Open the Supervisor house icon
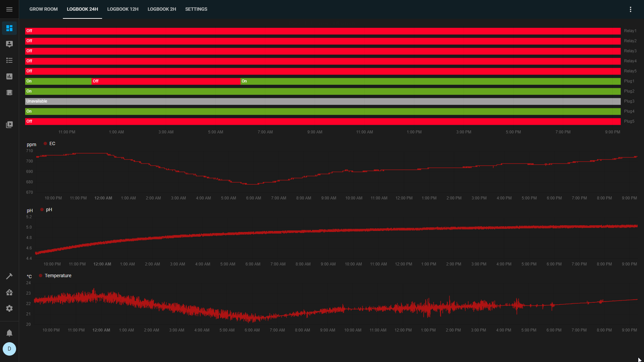 [9, 292]
